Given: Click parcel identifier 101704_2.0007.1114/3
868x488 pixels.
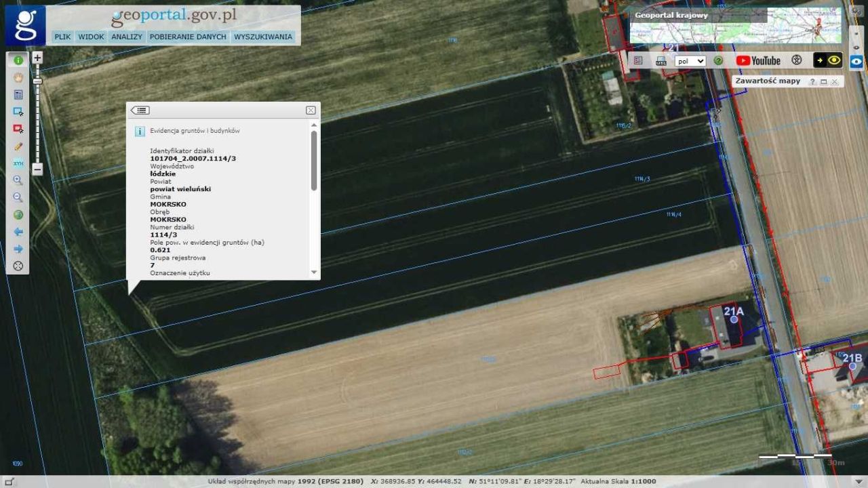Looking at the screenshot, I should pos(193,159).
